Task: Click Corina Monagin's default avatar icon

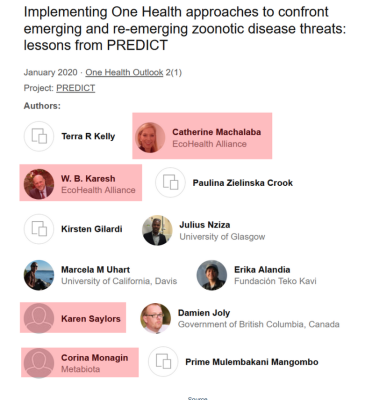Action: [39, 363]
